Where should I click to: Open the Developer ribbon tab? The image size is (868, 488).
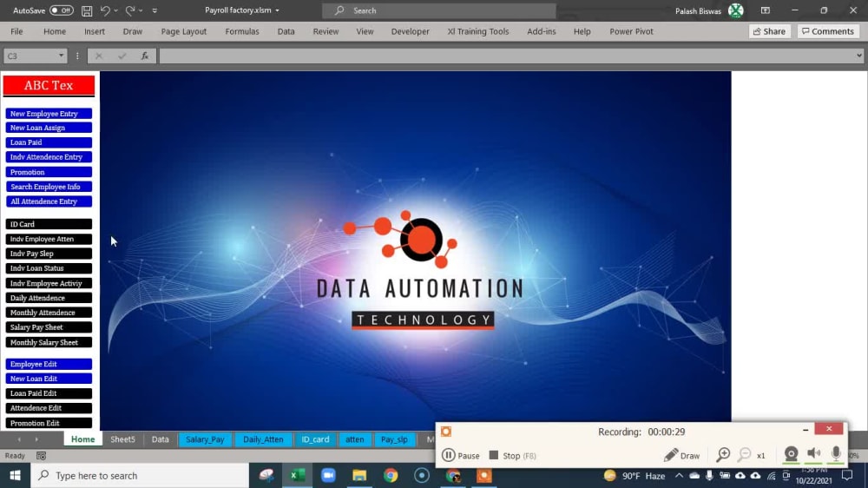411,31
